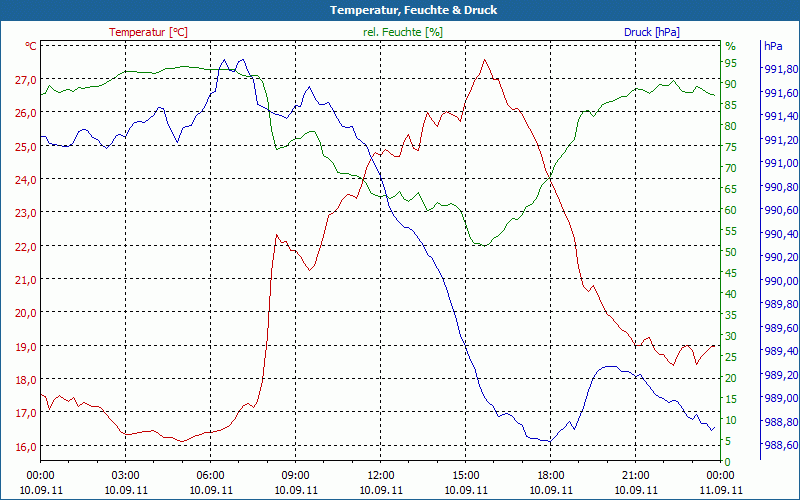Image resolution: width=800 pixels, height=500 pixels.
Task: Click the 90 humidity axis value
Action: 731,84
